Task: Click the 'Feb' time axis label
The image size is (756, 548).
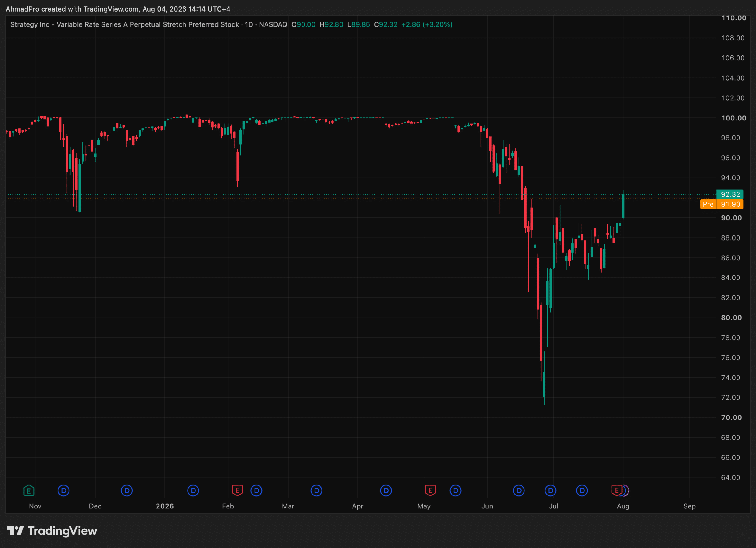Action: pyautogui.click(x=228, y=506)
